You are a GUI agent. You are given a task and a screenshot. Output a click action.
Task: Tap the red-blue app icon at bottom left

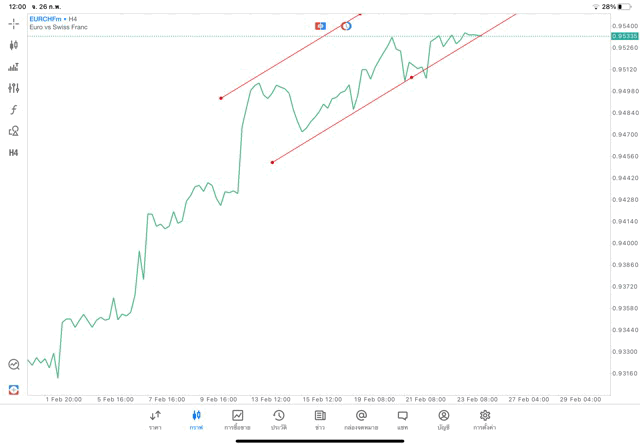pyautogui.click(x=14, y=389)
